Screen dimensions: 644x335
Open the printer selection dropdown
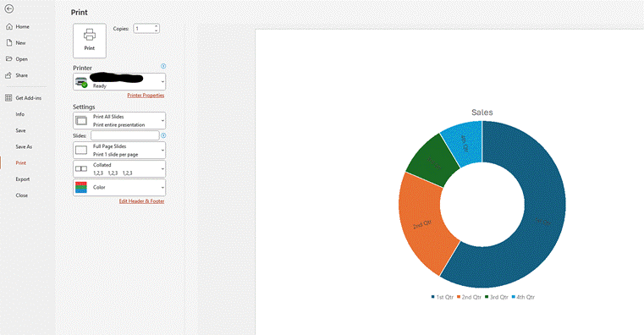(119, 82)
